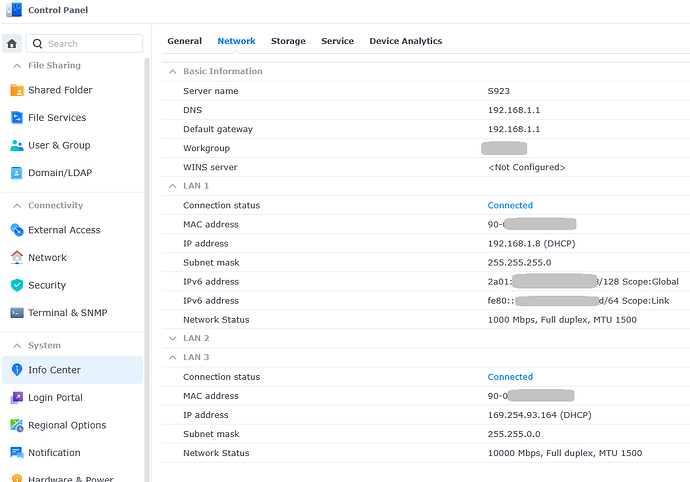
Task: Collapse the LAN 3 section
Action: 172,357
